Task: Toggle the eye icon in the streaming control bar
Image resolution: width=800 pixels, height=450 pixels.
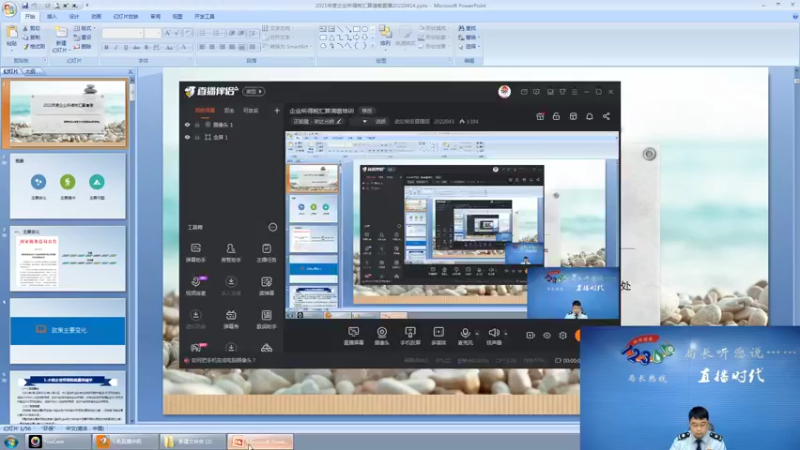Action: click(x=547, y=335)
